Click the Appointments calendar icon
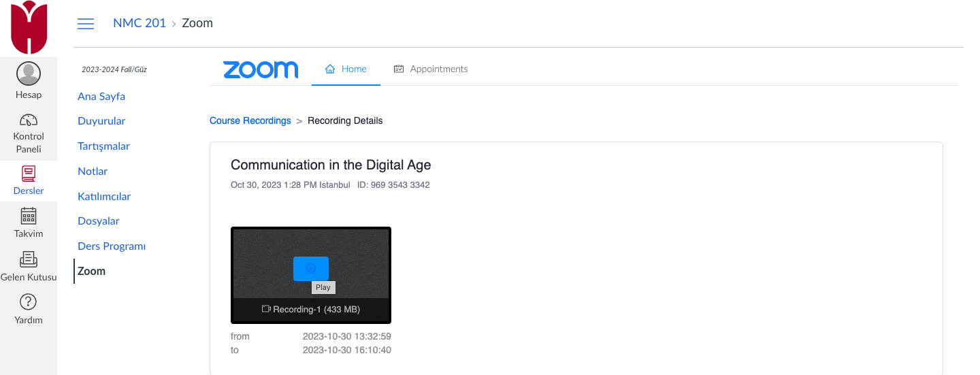Image resolution: width=980 pixels, height=375 pixels. click(399, 69)
